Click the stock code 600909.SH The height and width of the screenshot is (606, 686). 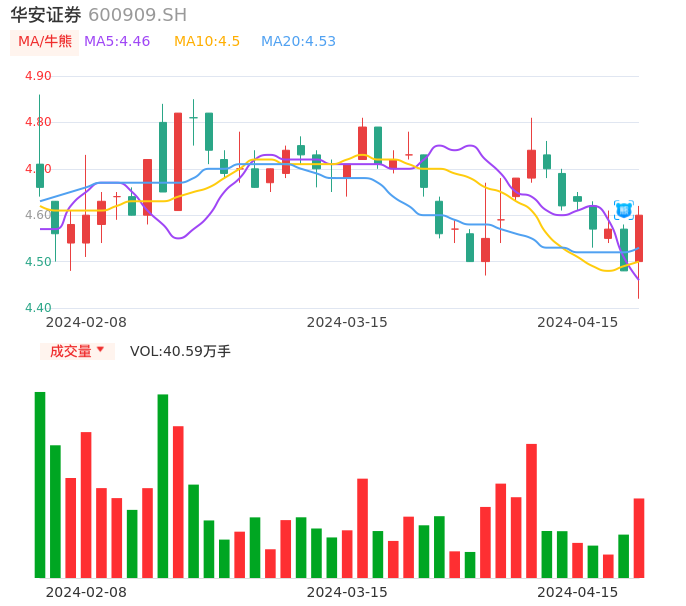point(138,15)
